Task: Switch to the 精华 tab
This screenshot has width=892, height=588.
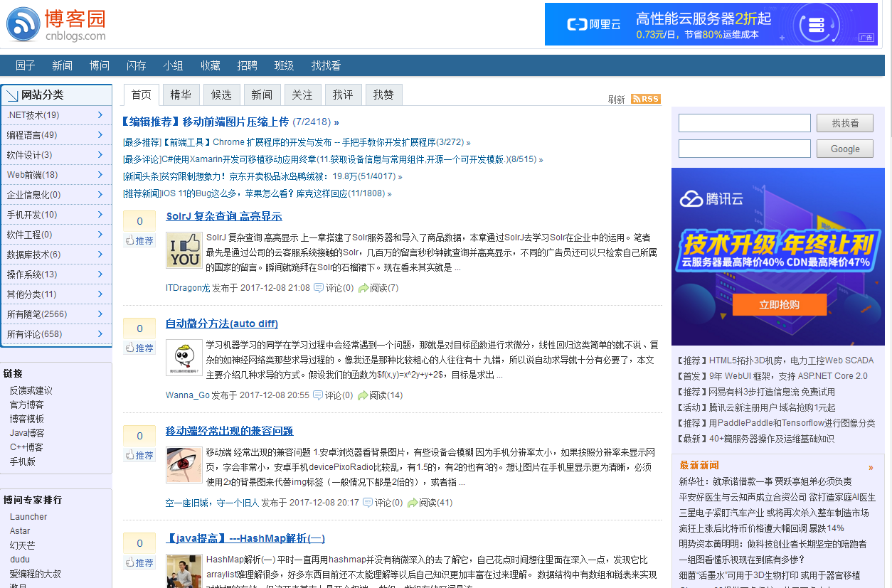Action: 181,95
